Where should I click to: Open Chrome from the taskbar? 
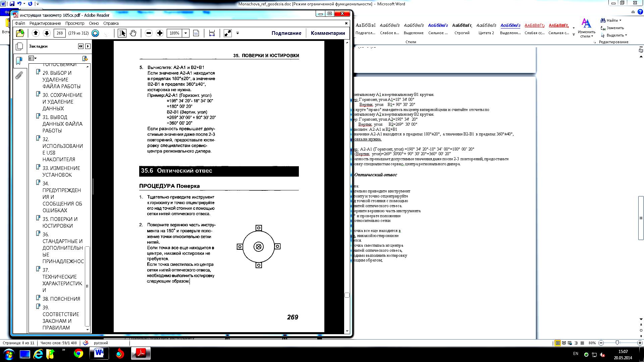point(78,354)
